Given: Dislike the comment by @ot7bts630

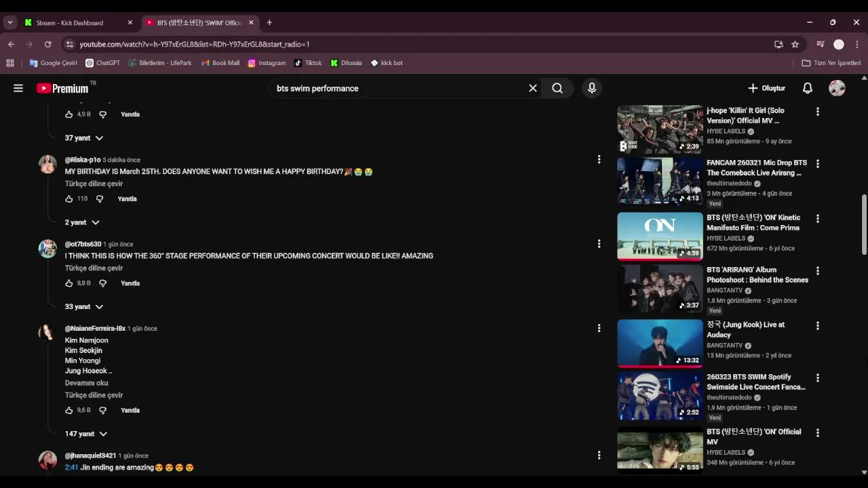Looking at the screenshot, I should click(x=102, y=283).
